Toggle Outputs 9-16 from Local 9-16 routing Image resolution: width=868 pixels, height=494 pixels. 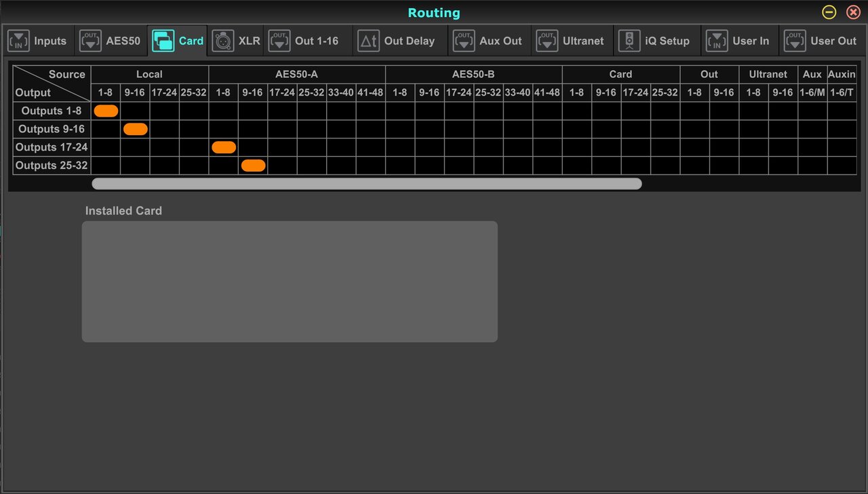136,129
